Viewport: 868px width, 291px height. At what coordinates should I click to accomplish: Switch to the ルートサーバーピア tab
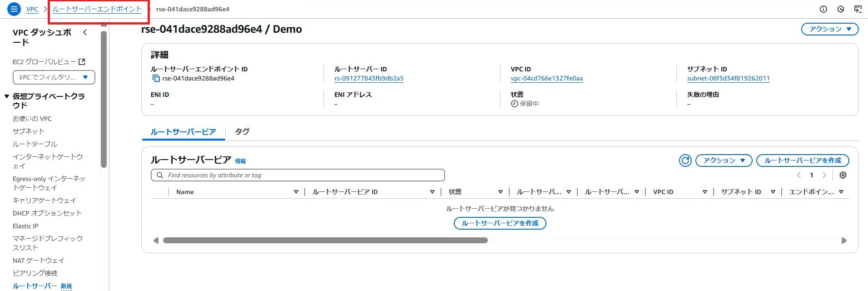click(183, 132)
